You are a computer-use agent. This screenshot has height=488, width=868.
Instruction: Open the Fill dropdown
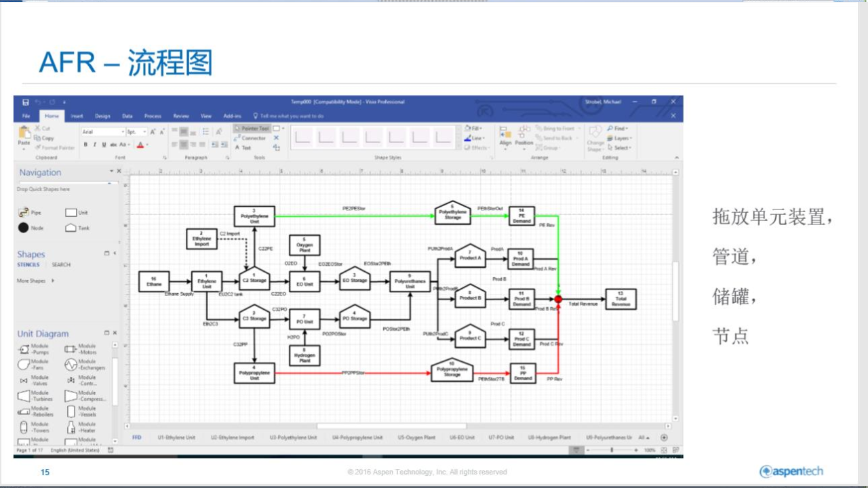[473, 128]
